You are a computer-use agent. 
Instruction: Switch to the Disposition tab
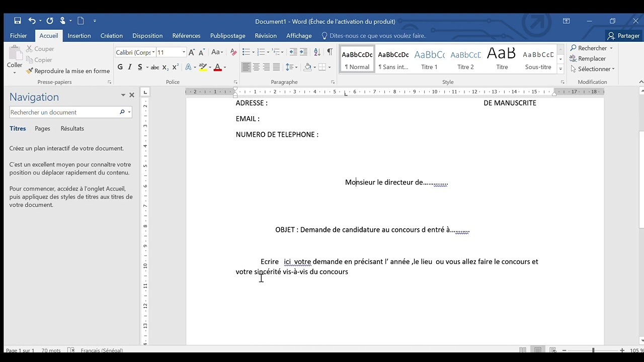[147, 36]
